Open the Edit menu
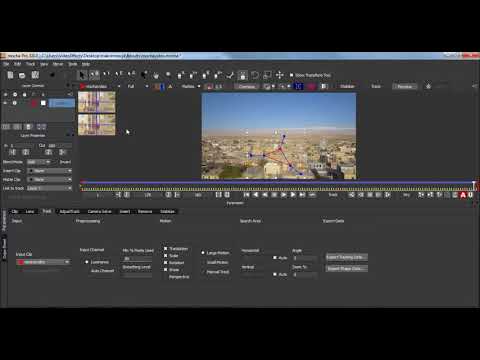 (17, 64)
